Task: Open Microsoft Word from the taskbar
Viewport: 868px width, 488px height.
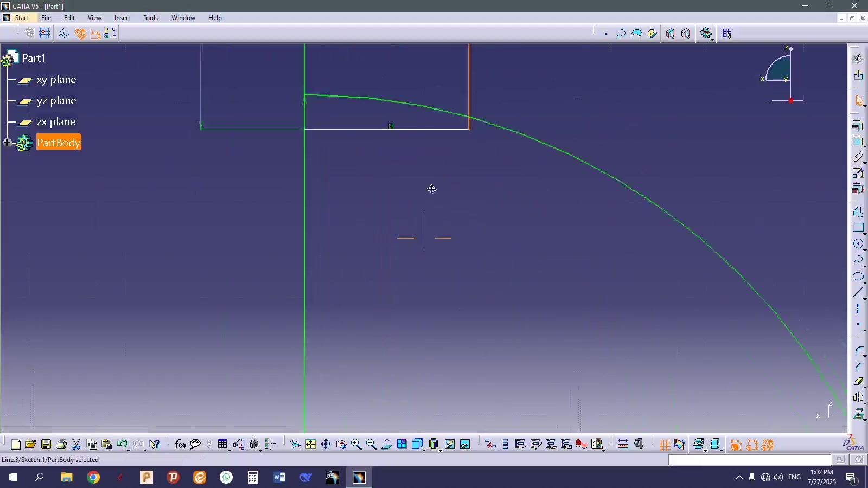Action: 279,478
